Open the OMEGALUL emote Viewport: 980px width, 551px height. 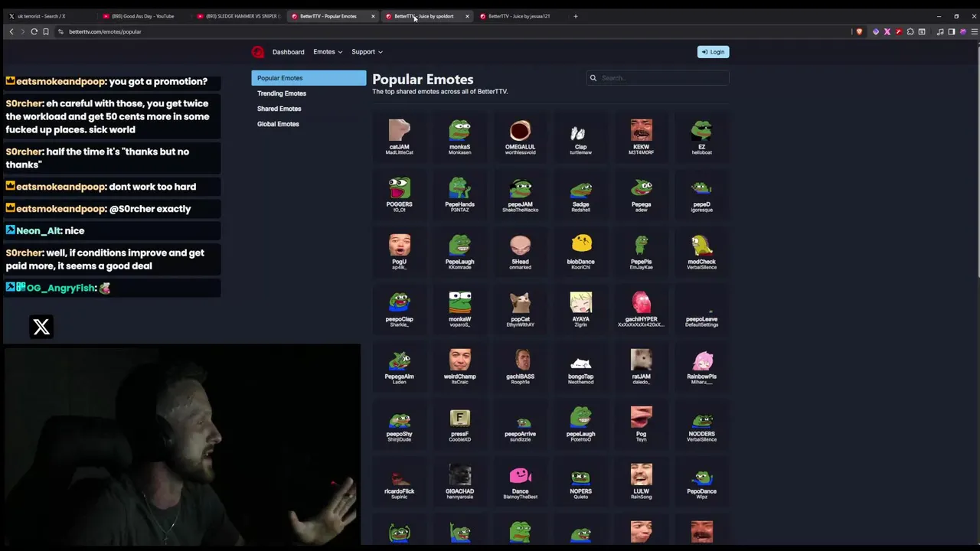(520, 137)
